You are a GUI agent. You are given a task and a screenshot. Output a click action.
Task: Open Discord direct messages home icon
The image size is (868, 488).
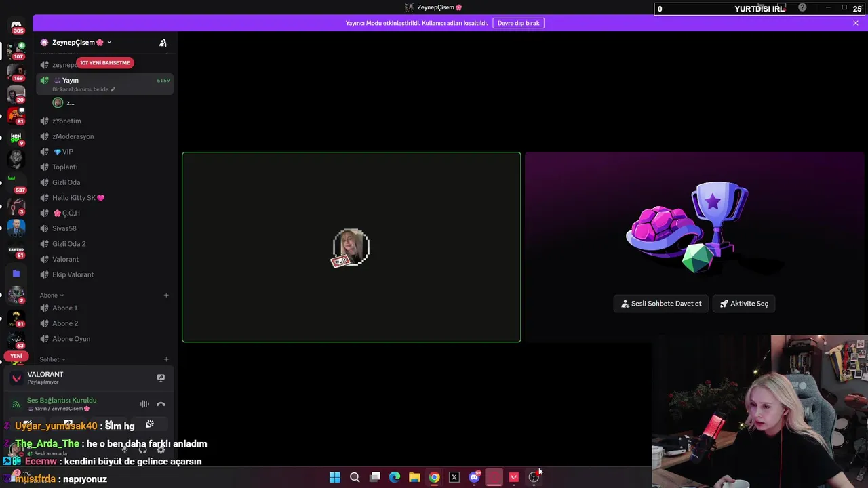[x=16, y=25]
